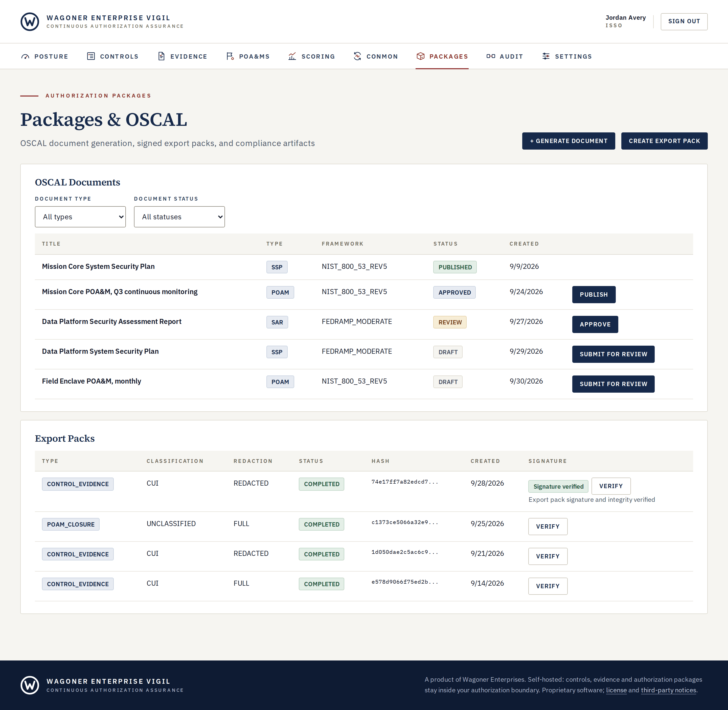Submit Data Platform System Security Plan for review
The image size is (728, 710).
coord(613,354)
